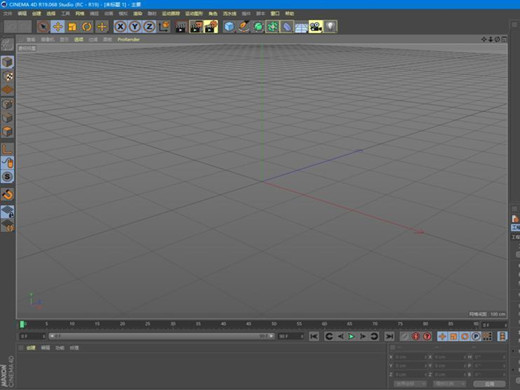Screen dimensions: 520x390
Task: Add a Light object
Action: pyautogui.click(x=330, y=27)
